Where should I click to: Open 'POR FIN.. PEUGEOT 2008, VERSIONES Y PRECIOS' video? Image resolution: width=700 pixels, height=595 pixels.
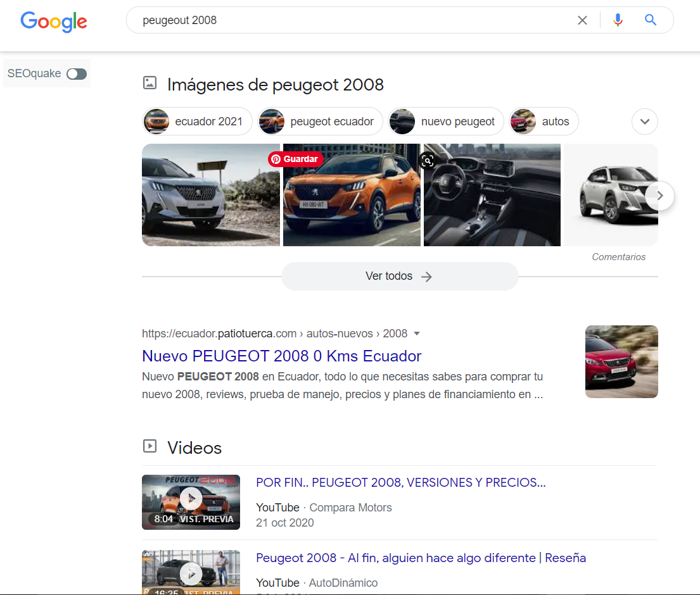coord(401,482)
